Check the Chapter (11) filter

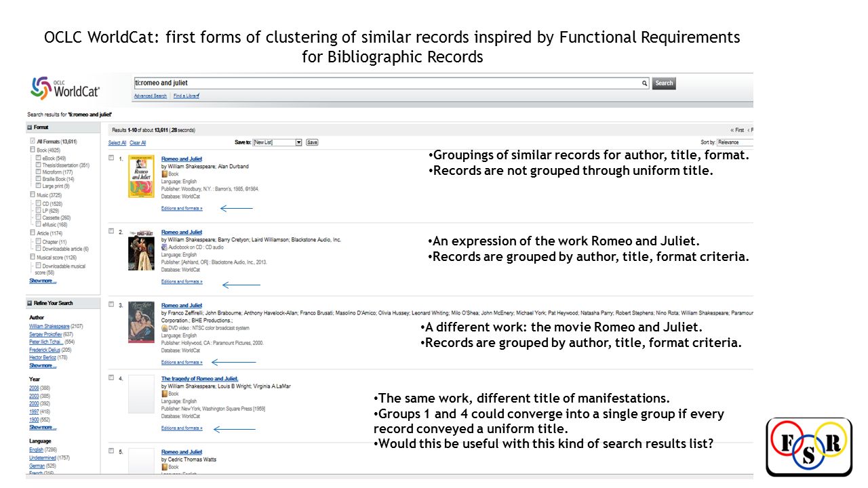(39, 241)
